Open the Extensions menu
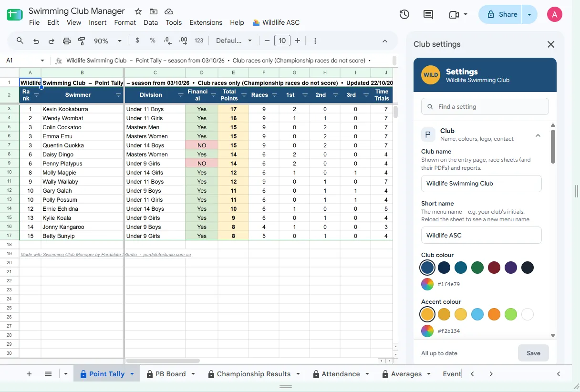This screenshot has width=580, height=392. click(206, 22)
